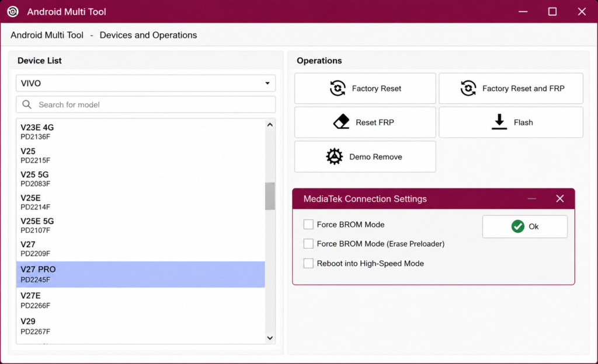Select the V29 PD2267F device

pos(141,326)
